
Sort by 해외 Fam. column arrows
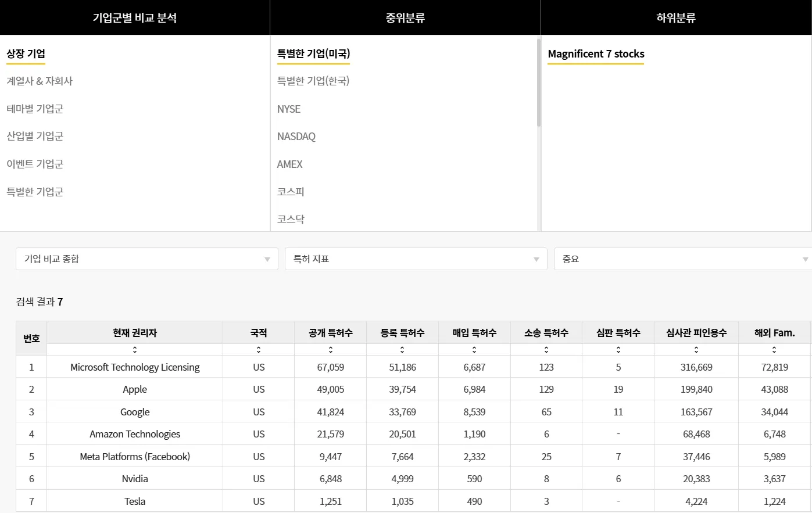tap(774, 350)
